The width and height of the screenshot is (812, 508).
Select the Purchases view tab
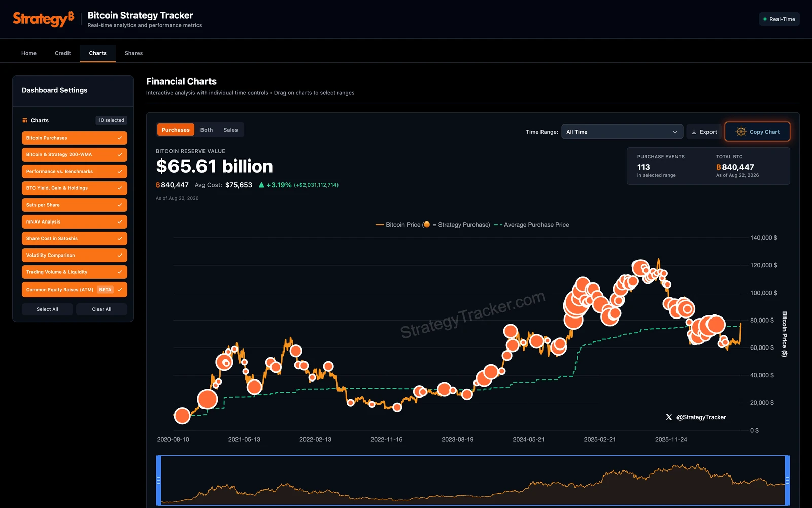(176, 130)
